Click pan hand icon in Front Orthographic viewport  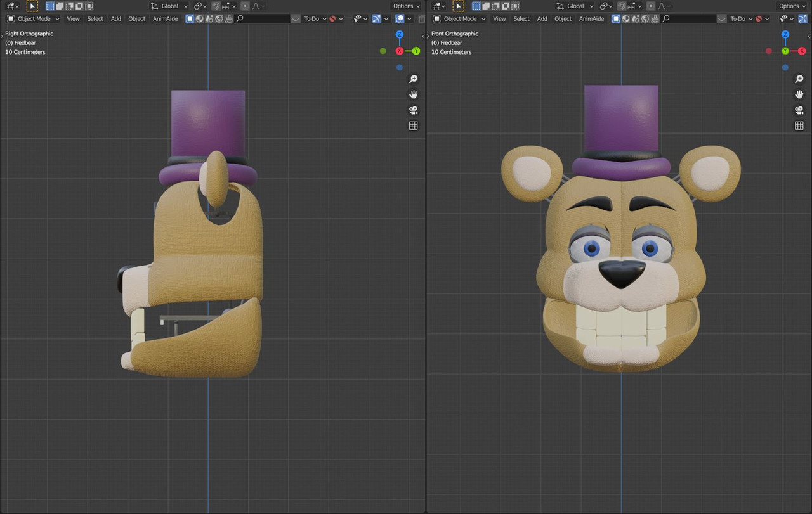coord(799,94)
